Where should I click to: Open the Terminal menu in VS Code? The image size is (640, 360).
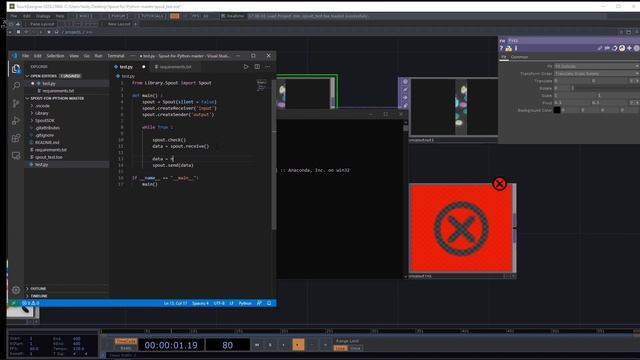(x=116, y=56)
